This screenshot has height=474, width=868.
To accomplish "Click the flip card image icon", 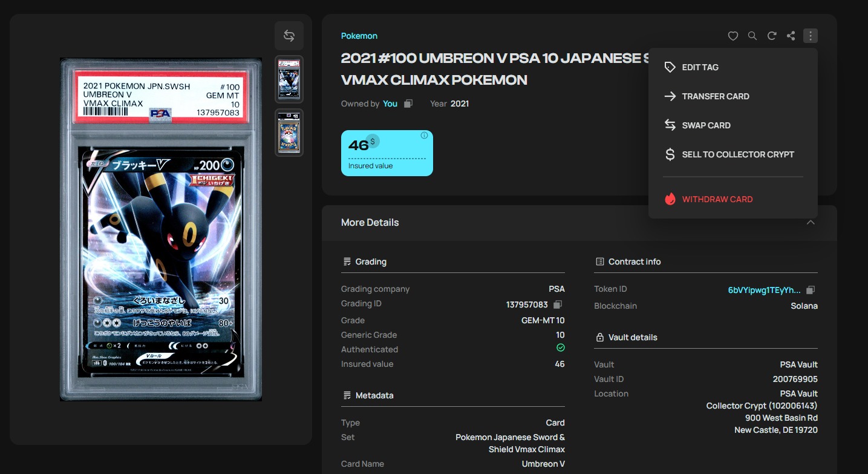I will pos(289,36).
